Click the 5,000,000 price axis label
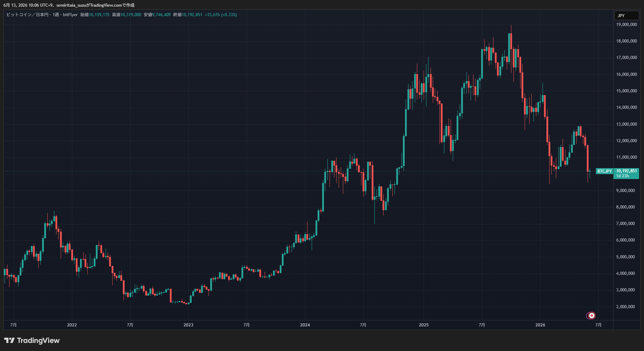 click(625, 257)
